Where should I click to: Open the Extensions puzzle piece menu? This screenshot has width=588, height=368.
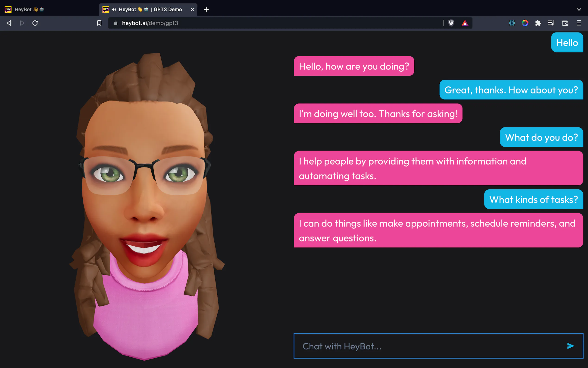click(538, 23)
